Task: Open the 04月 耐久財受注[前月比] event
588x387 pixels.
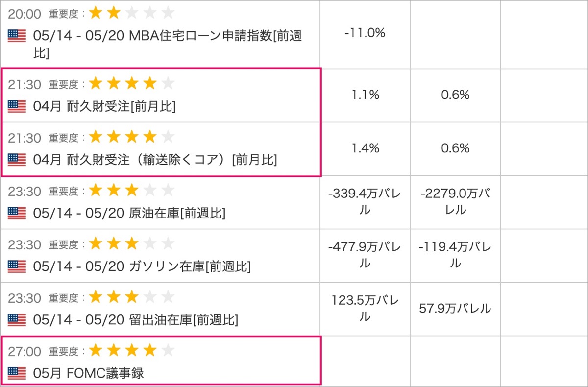Action: coord(104,106)
